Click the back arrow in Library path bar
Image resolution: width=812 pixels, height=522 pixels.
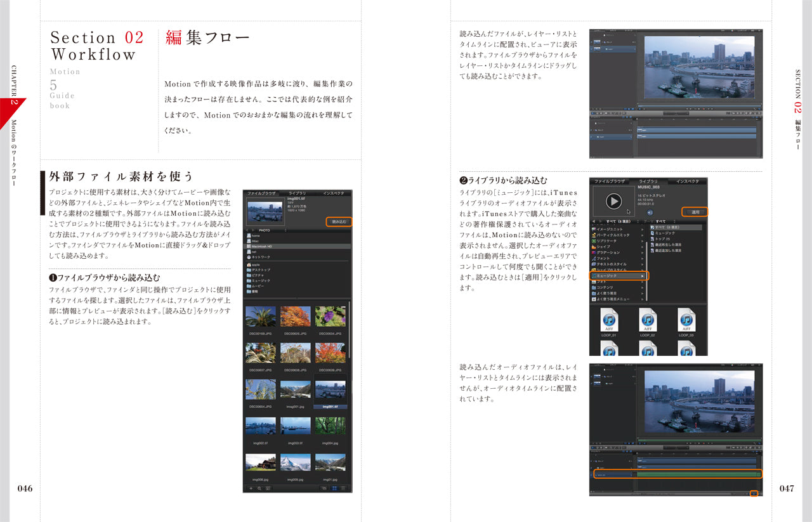593,221
